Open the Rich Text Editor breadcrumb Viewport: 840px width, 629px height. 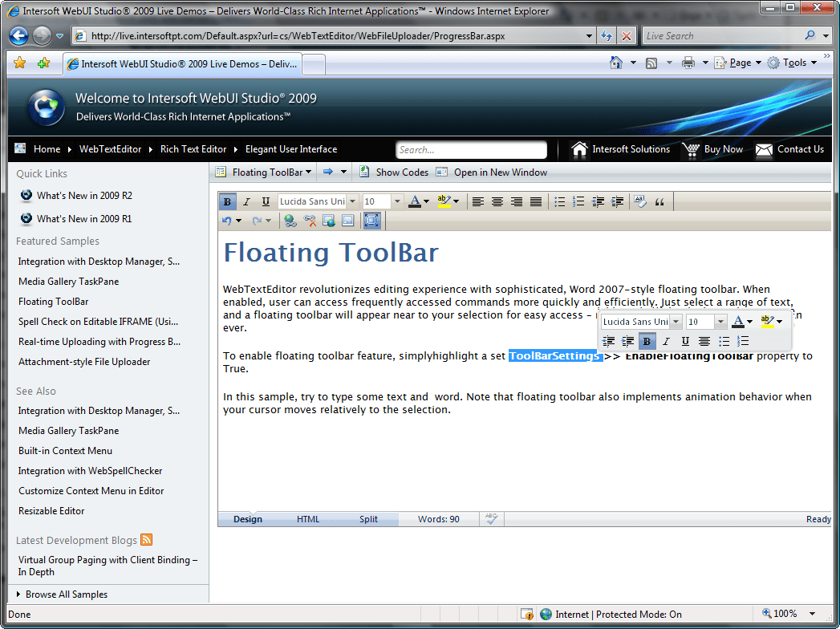[x=193, y=149]
